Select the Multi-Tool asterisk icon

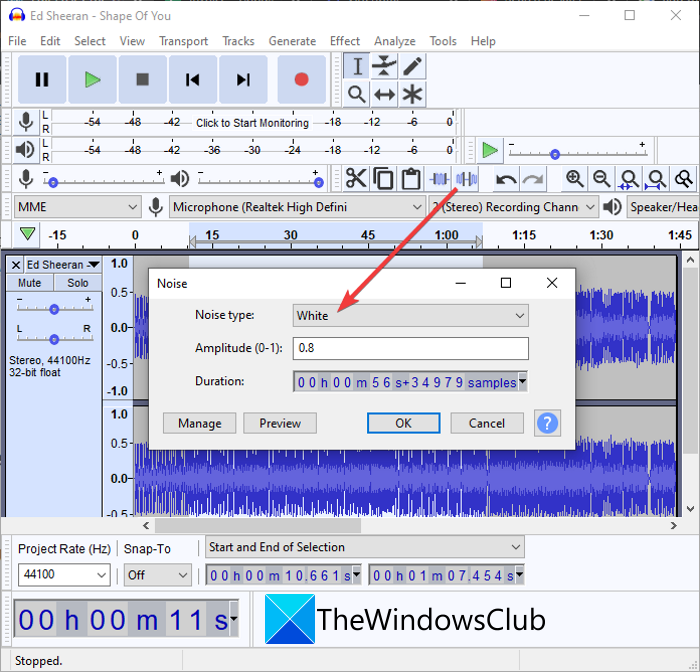tap(412, 94)
